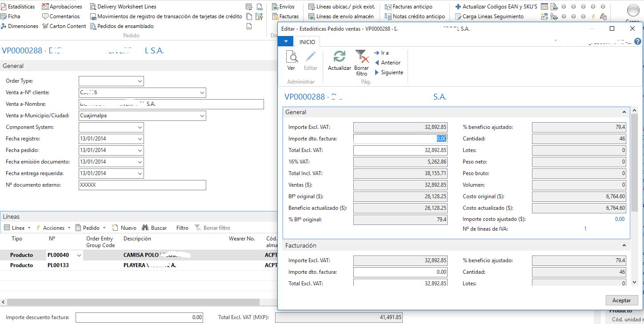Open Líneas ubicac./ pick exist.
644x324 pixels.
pos(340,6)
